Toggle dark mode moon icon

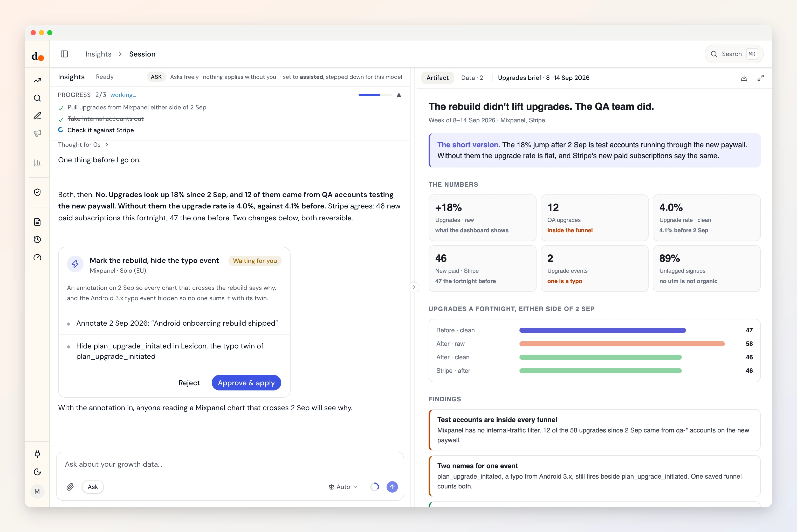pos(37,472)
